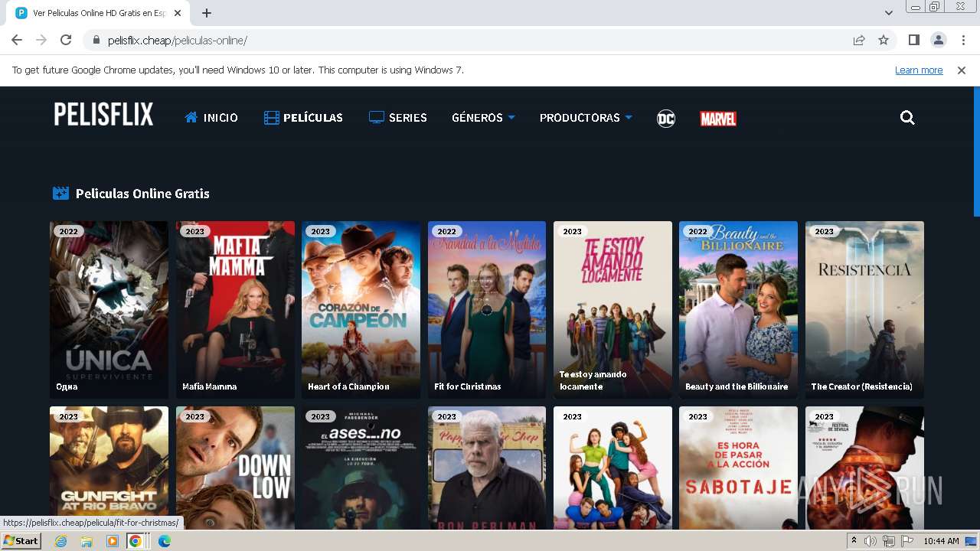Screen dimensions: 980x551
Task: Show hidden tray icons arrow
Action: [854, 541]
